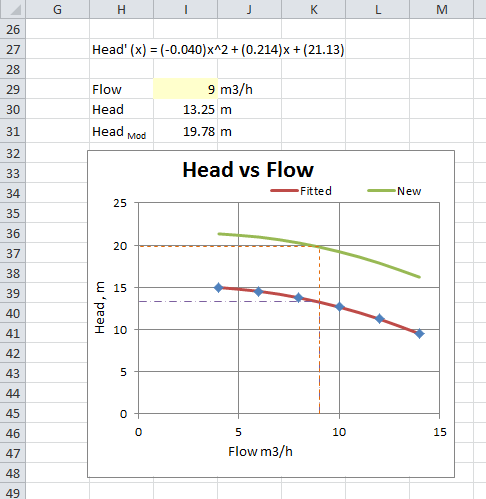Select the yellow Flow input cell showing 9
The image size is (486, 499).
pos(185,89)
